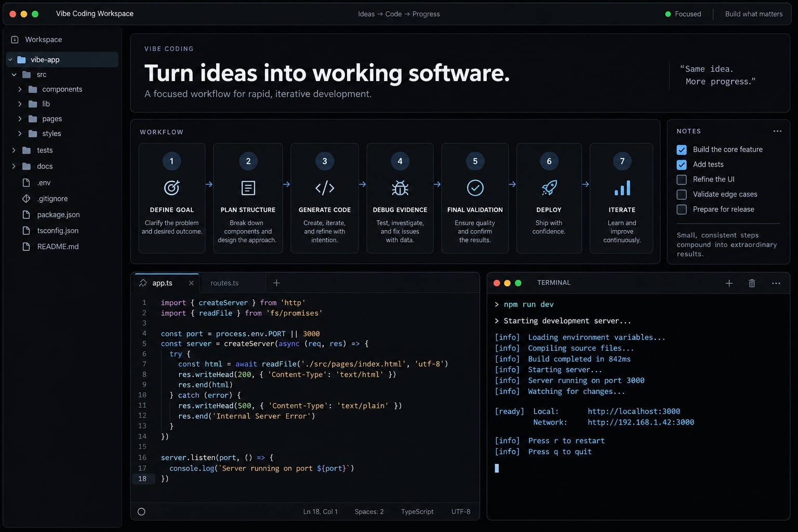Open the localhost:3000 link in terminal
Image resolution: width=798 pixels, height=532 pixels.
pyautogui.click(x=634, y=411)
